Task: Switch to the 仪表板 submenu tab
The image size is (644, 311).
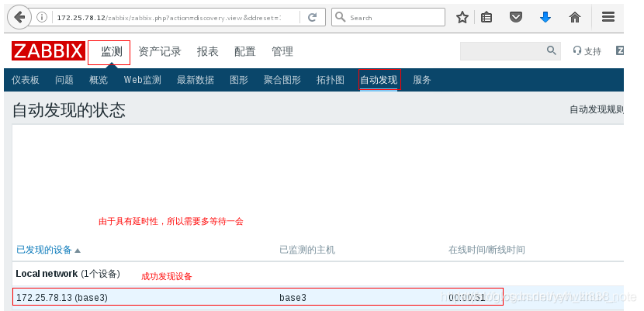Action: tap(26, 80)
